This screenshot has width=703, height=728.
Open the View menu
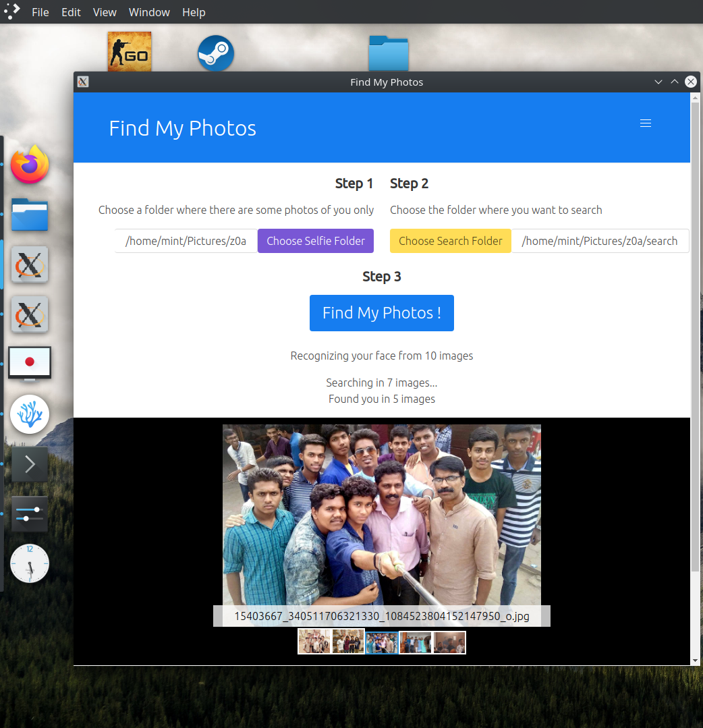(105, 12)
